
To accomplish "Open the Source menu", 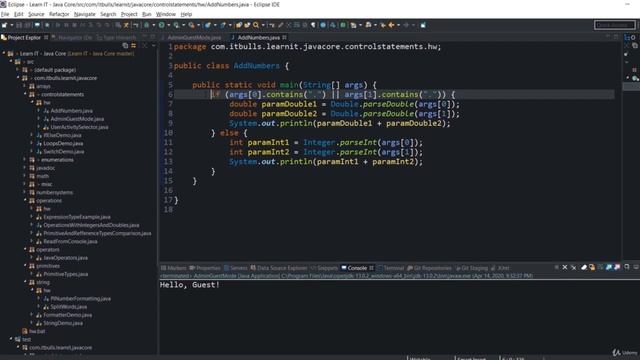I will click(36, 14).
